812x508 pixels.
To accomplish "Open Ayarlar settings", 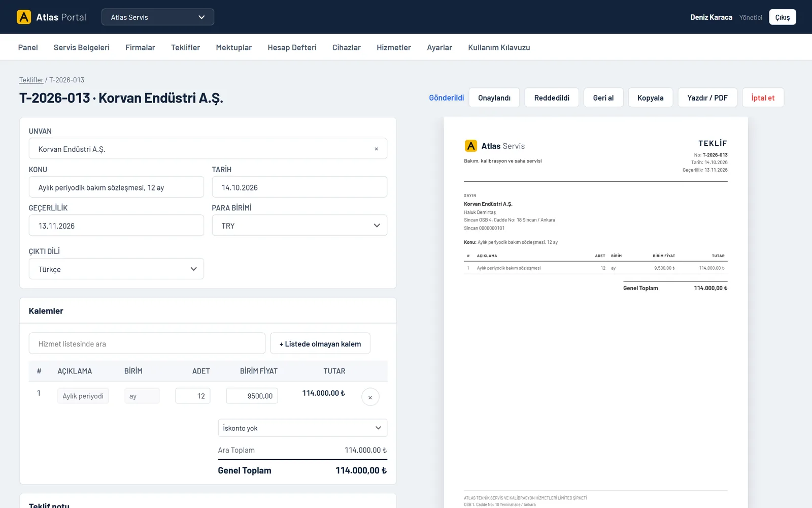I will click(439, 47).
